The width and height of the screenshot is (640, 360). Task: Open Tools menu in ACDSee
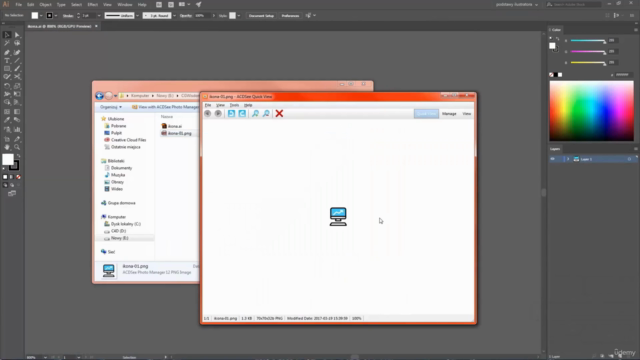[234, 105]
